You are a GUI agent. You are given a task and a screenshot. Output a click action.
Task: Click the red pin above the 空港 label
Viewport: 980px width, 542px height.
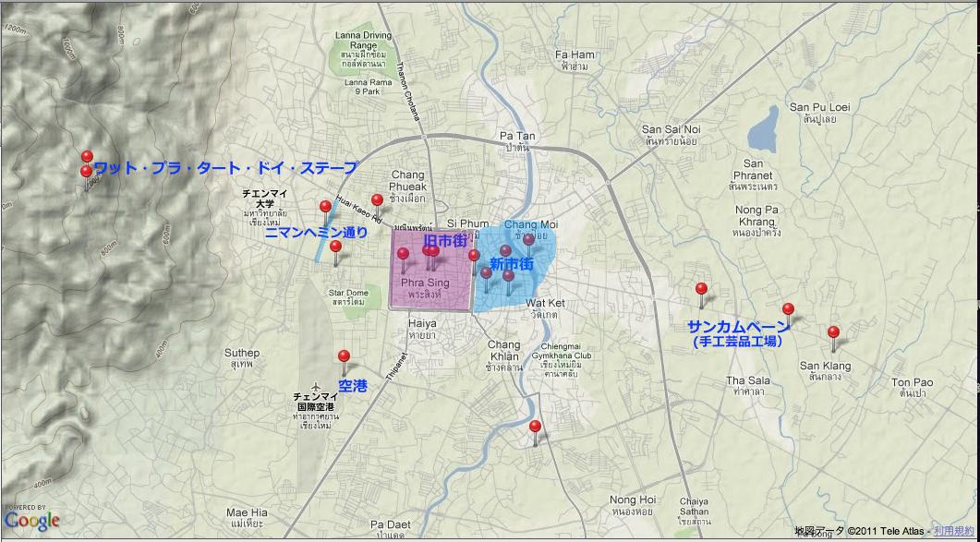(344, 357)
